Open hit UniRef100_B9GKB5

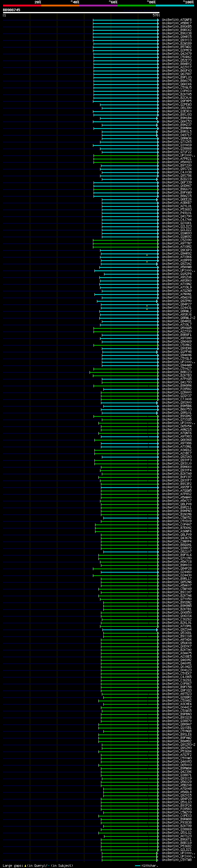(177, 26)
